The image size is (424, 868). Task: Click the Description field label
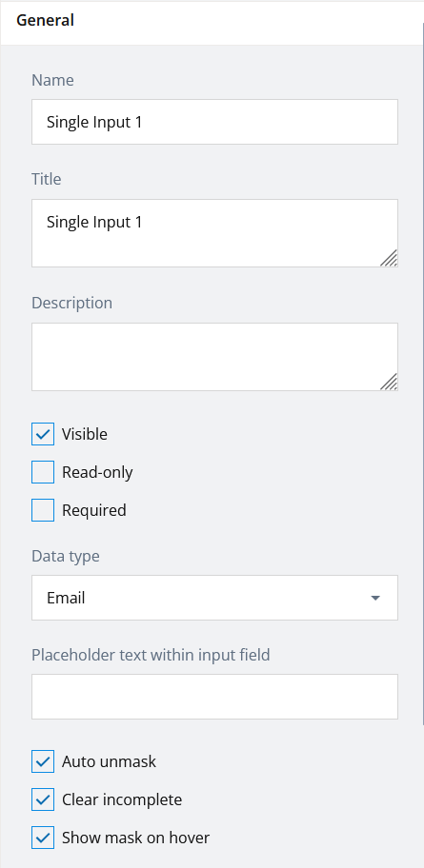coord(72,304)
